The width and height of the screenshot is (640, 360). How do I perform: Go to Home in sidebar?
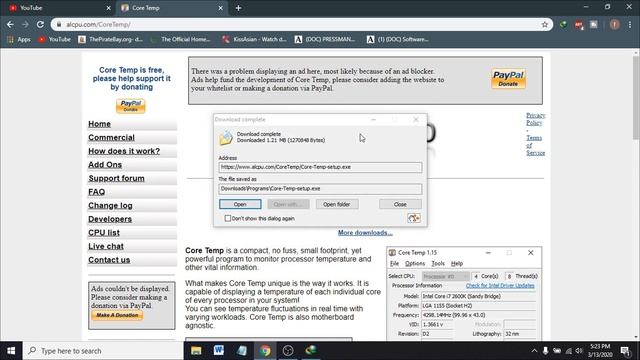(x=100, y=124)
